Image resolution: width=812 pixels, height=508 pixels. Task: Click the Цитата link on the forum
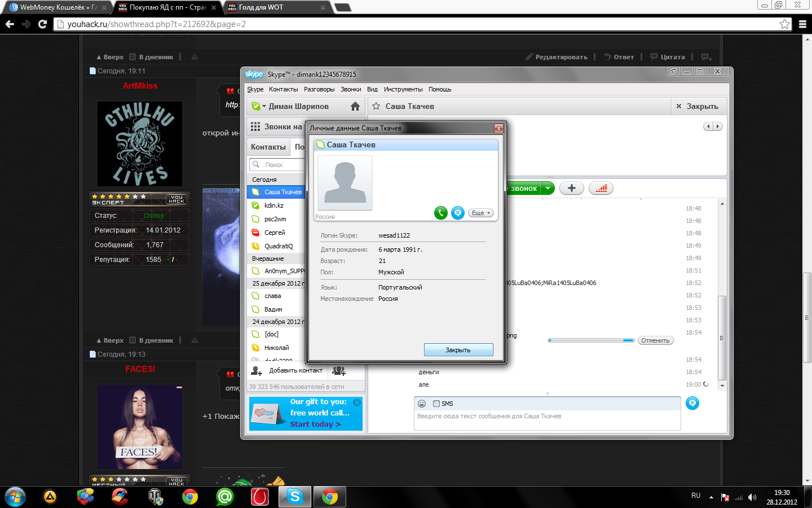pos(668,57)
